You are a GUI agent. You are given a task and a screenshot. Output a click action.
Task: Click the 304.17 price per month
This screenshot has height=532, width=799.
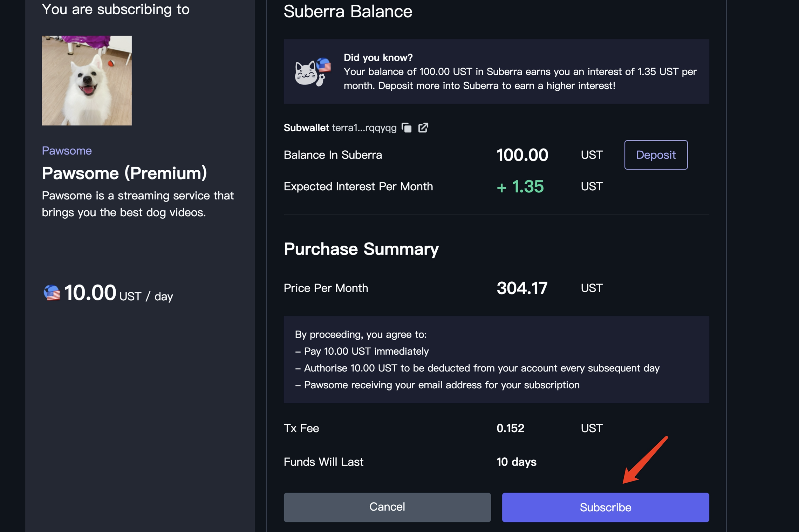click(x=522, y=288)
